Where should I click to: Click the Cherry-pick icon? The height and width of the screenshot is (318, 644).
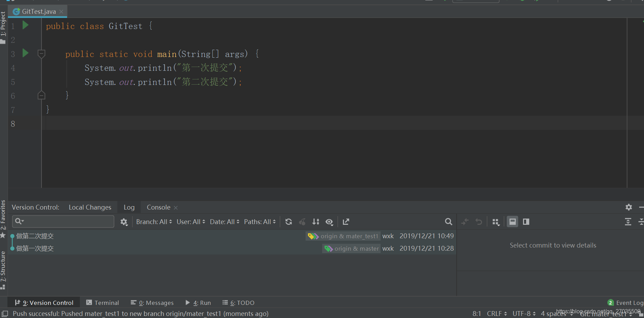point(302,222)
